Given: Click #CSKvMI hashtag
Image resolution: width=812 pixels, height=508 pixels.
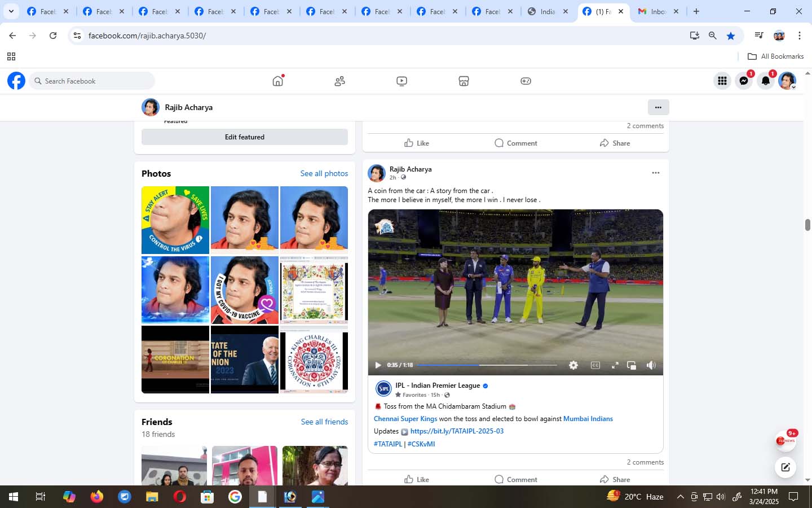Looking at the screenshot, I should click(421, 444).
